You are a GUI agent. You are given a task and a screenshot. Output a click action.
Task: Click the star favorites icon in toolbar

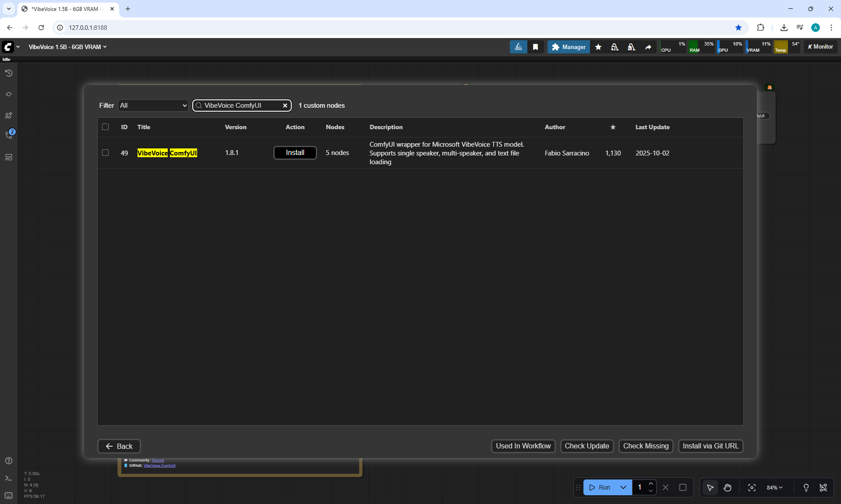point(598,47)
